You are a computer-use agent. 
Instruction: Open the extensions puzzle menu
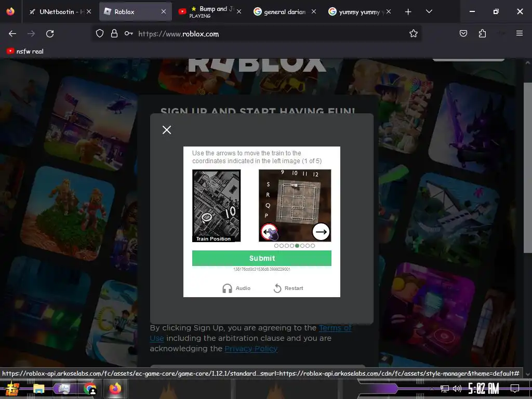tap(482, 33)
